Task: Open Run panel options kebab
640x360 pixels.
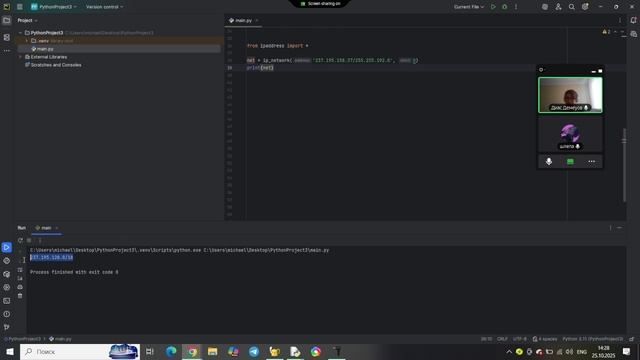Action: click(610, 228)
